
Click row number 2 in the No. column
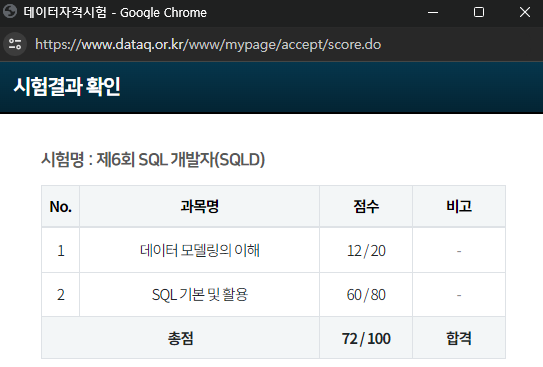point(61,295)
